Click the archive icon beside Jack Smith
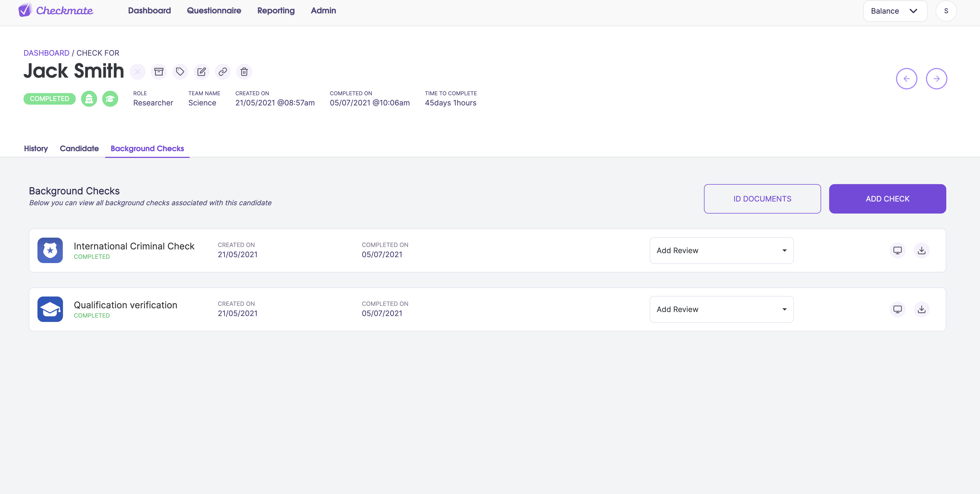This screenshot has height=494, width=980. [159, 71]
